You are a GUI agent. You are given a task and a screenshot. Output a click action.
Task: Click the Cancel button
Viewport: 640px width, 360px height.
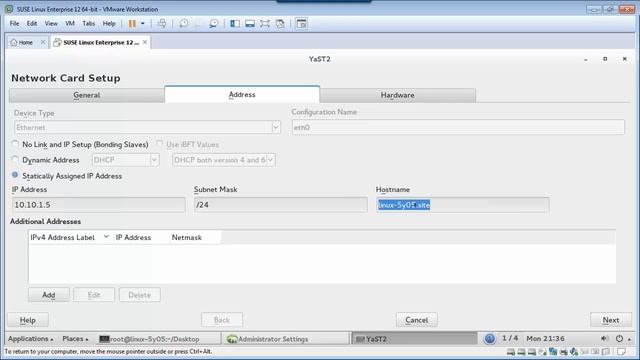click(x=417, y=320)
